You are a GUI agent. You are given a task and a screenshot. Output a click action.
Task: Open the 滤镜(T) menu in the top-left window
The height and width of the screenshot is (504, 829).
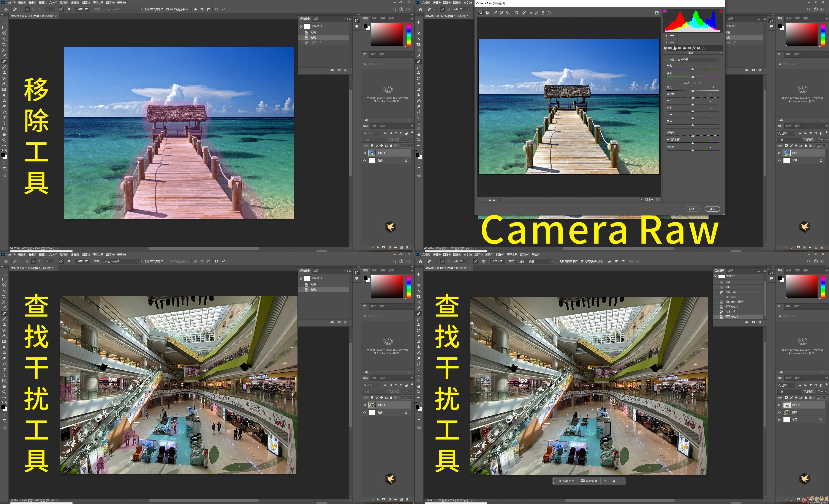pos(75,2)
